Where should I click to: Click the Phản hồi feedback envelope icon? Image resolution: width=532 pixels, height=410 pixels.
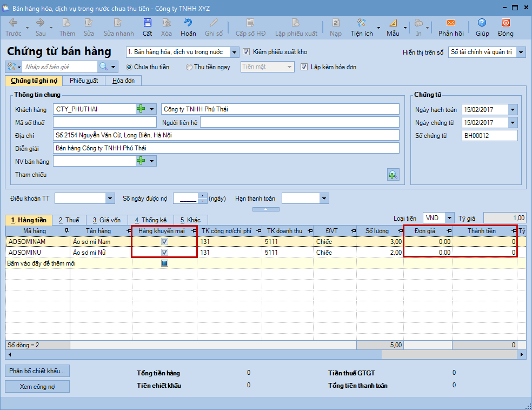tap(451, 23)
